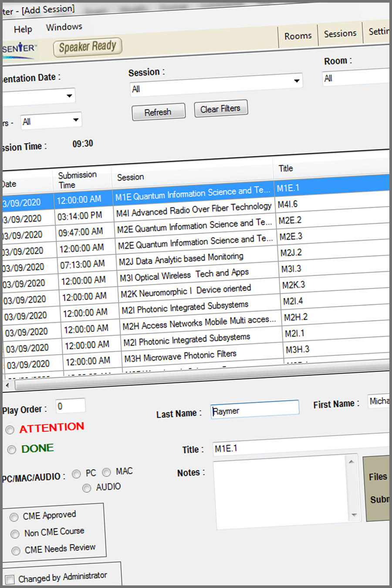Open the Windows menu
392x588 pixels.
pyautogui.click(x=64, y=27)
